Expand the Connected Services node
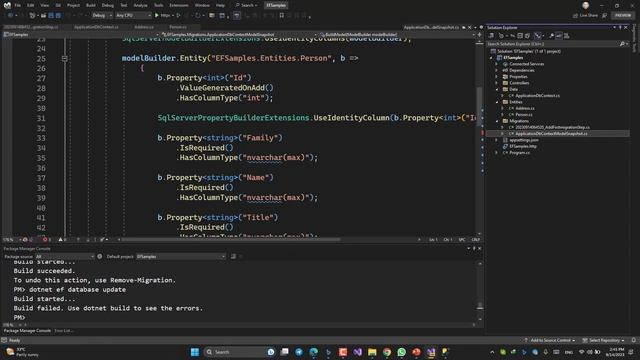The height and width of the screenshot is (360, 640). [x=497, y=64]
